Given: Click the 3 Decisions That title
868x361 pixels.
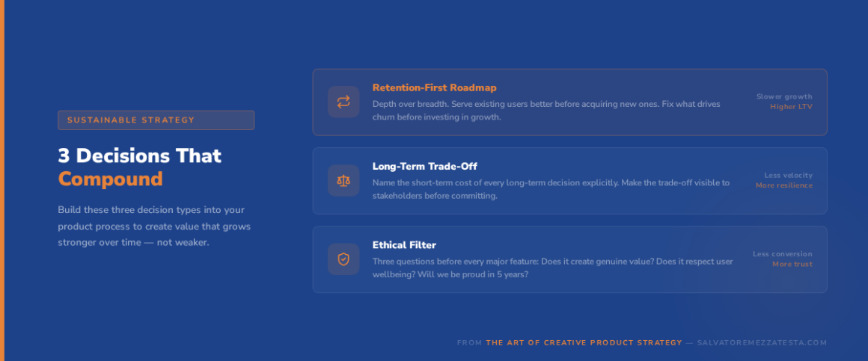Looking at the screenshot, I should pyautogui.click(x=140, y=155).
